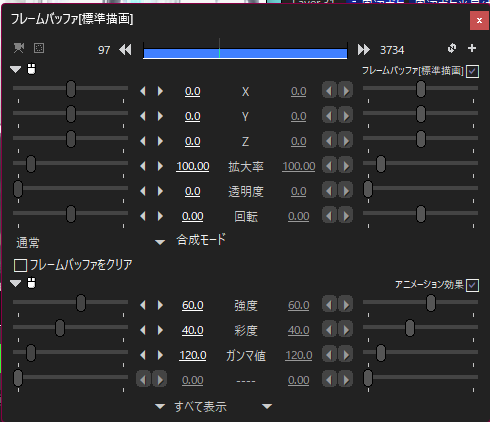Click the left 回転 value 0.00
490x422 pixels.
point(193,216)
